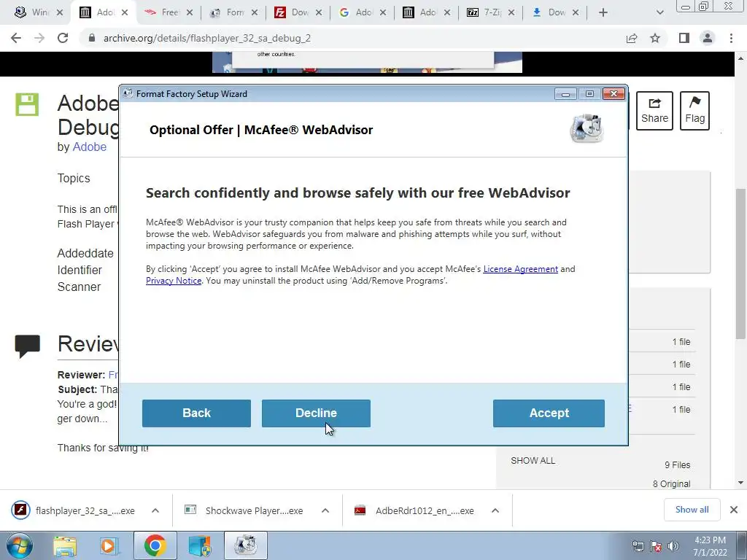Close the active archive.org Adobe tab
The width and height of the screenshot is (747, 560).
click(124, 12)
